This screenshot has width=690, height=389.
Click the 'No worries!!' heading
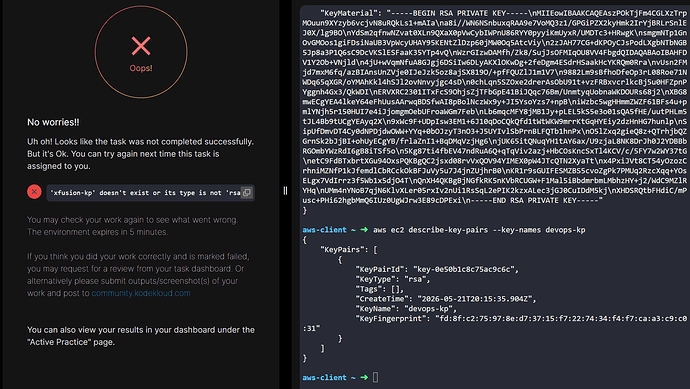pyautogui.click(x=53, y=122)
